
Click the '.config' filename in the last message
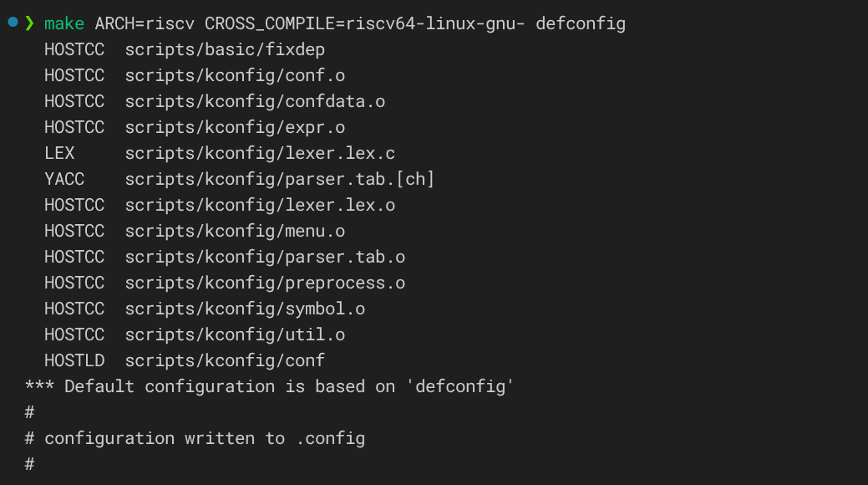tap(330, 438)
